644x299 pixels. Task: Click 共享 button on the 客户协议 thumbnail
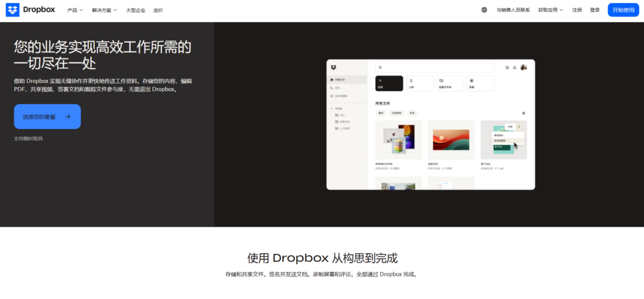(509, 127)
